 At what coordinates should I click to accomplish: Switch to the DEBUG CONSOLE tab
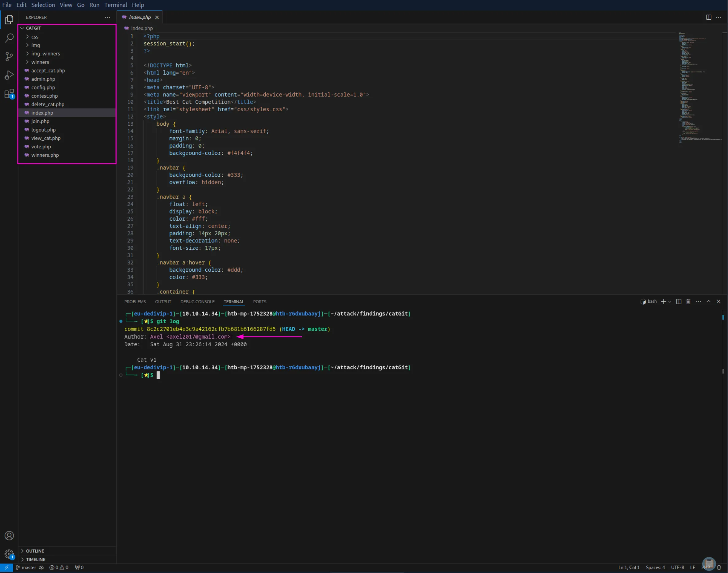click(197, 302)
